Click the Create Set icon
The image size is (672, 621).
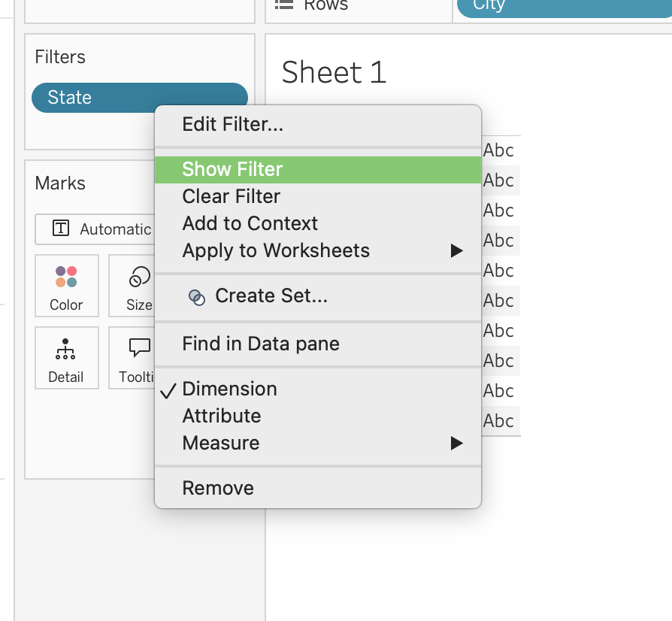[196, 297]
